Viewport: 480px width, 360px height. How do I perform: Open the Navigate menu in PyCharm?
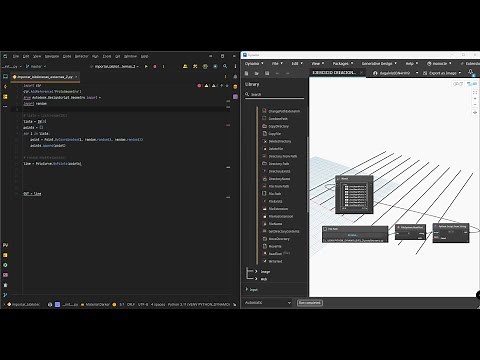pos(52,56)
